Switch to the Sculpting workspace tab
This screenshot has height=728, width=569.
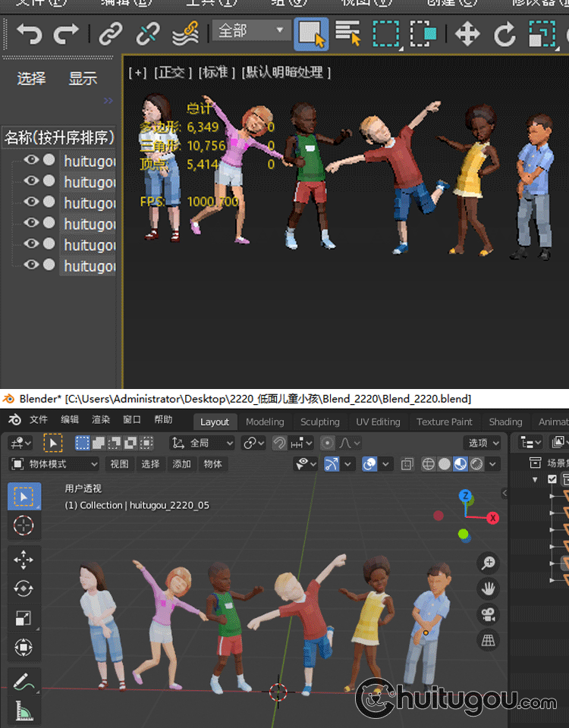319,422
